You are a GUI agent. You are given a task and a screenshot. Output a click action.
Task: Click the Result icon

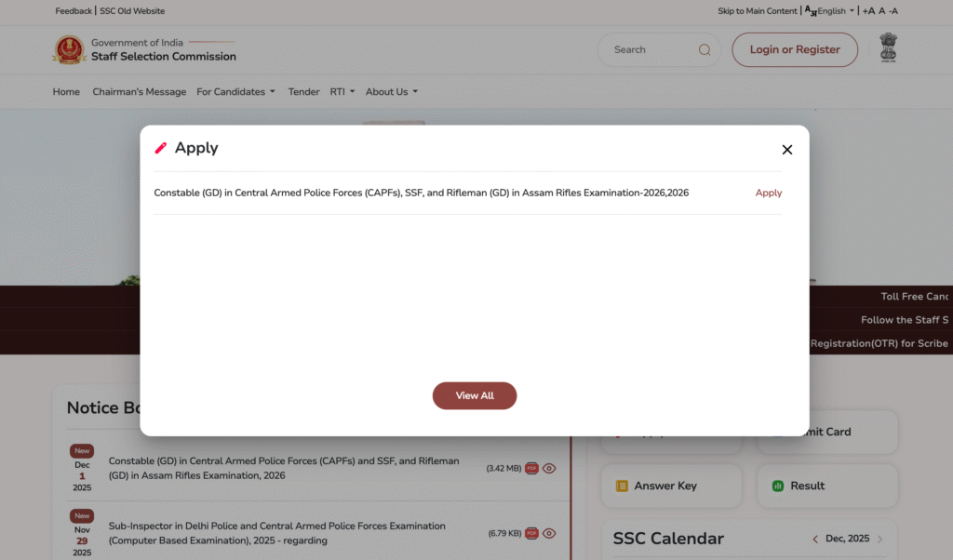(780, 486)
